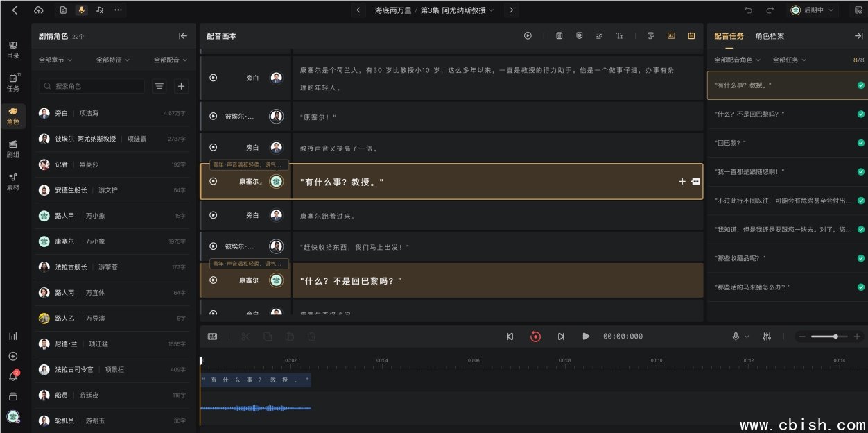
Task: Collapse the 剧情角色 character panel
Action: pos(183,36)
